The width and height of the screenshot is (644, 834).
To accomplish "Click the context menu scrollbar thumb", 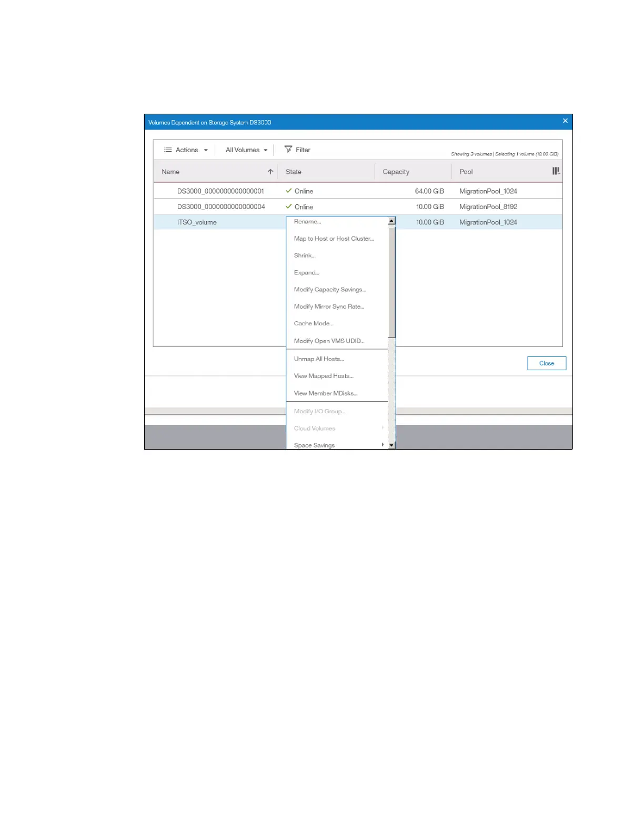I will pos(391,282).
